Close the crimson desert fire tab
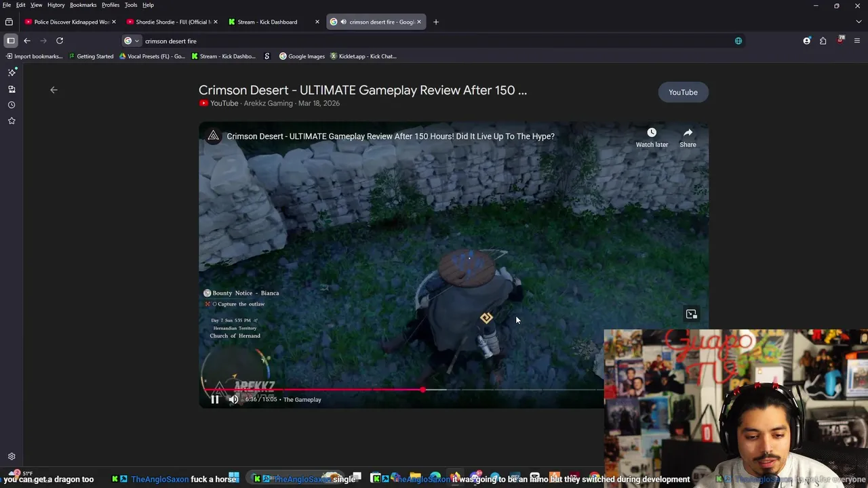The width and height of the screenshot is (868, 488). click(418, 22)
